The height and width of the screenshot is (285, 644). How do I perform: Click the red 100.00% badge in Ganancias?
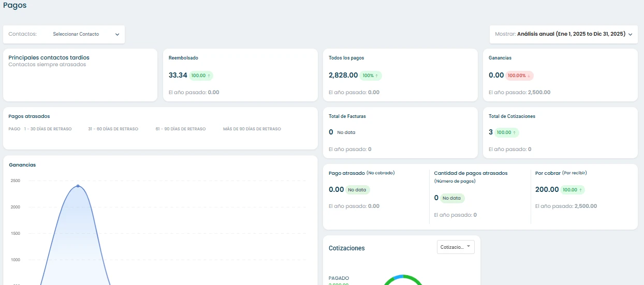pyautogui.click(x=519, y=76)
